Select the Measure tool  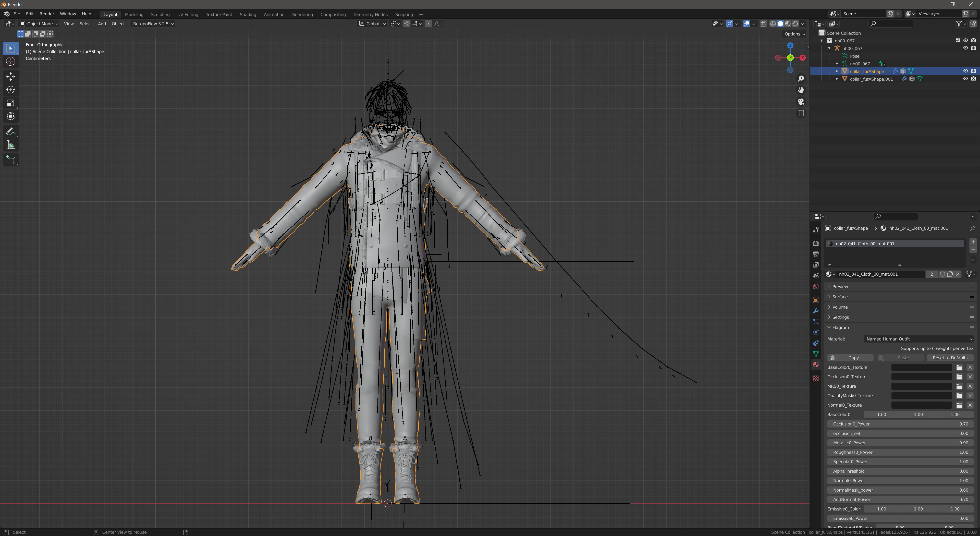pos(11,145)
